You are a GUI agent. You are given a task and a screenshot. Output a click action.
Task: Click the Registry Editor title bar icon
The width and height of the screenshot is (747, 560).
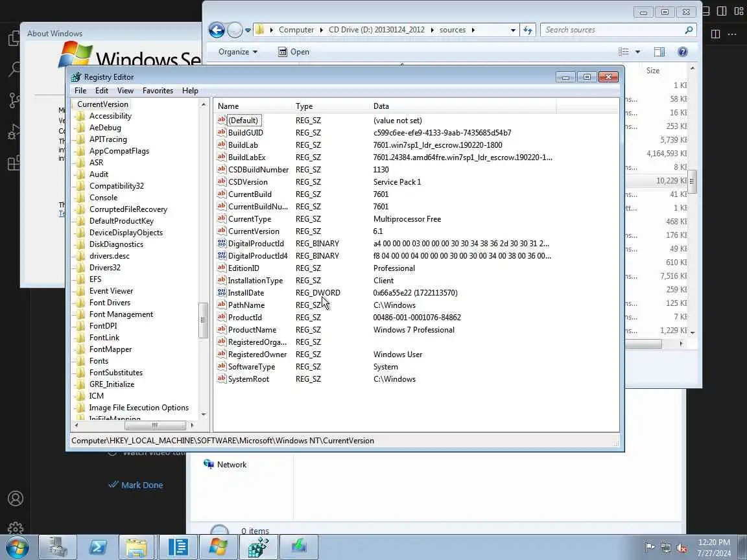tap(77, 76)
